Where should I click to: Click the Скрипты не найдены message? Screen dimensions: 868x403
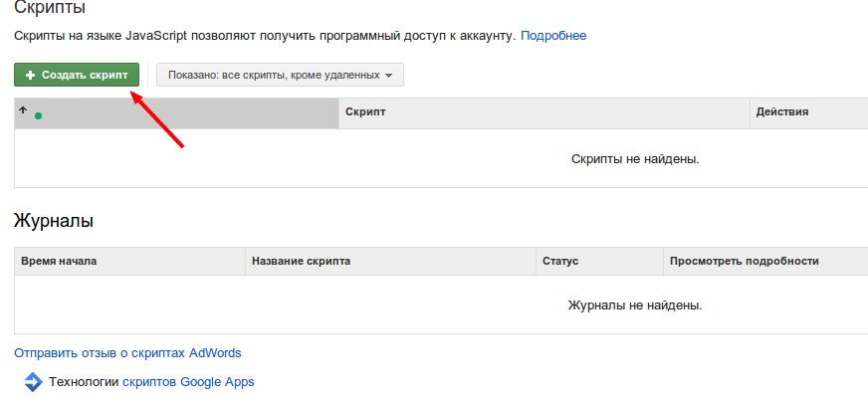pos(635,159)
